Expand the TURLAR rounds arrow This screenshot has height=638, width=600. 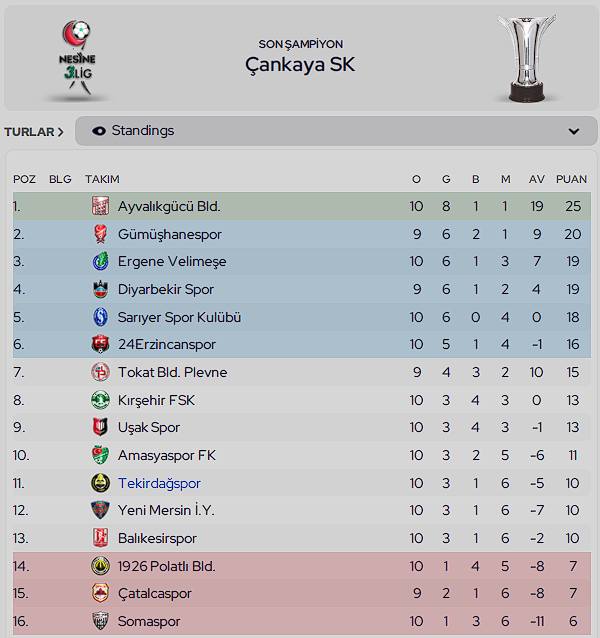[34, 132]
